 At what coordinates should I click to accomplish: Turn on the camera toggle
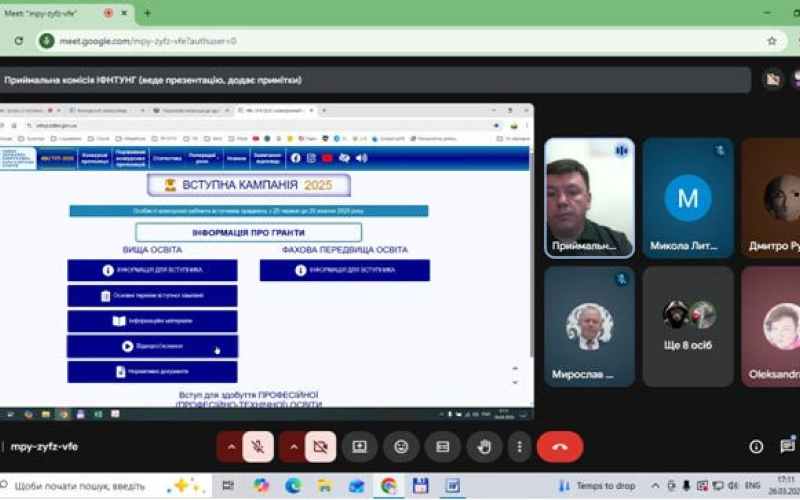(320, 446)
